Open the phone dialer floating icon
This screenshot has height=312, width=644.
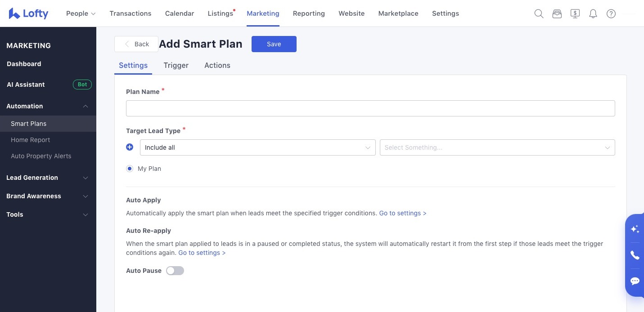(x=635, y=255)
